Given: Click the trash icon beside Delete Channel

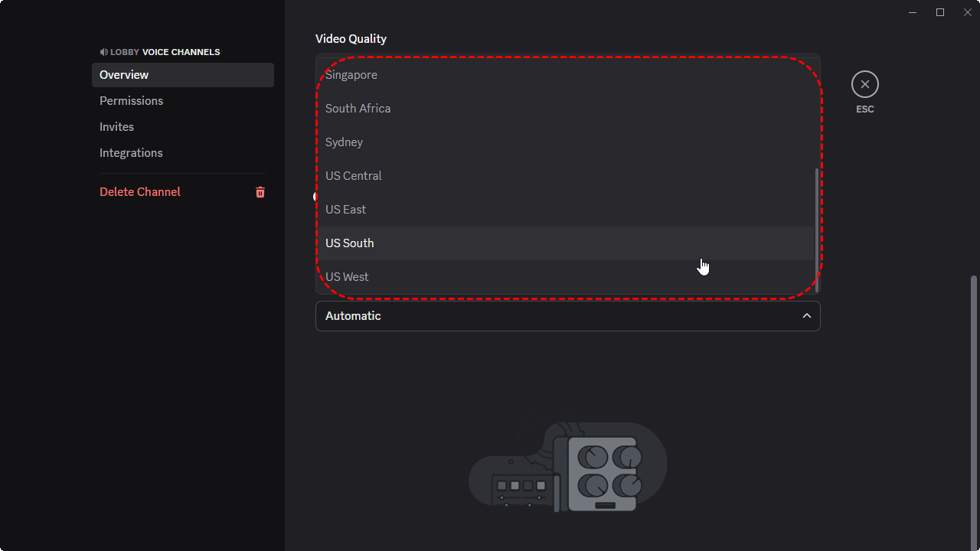Looking at the screenshot, I should pyautogui.click(x=260, y=192).
